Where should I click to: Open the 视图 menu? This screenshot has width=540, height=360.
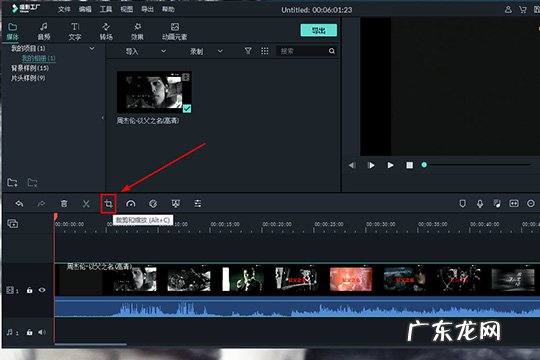coord(126,9)
